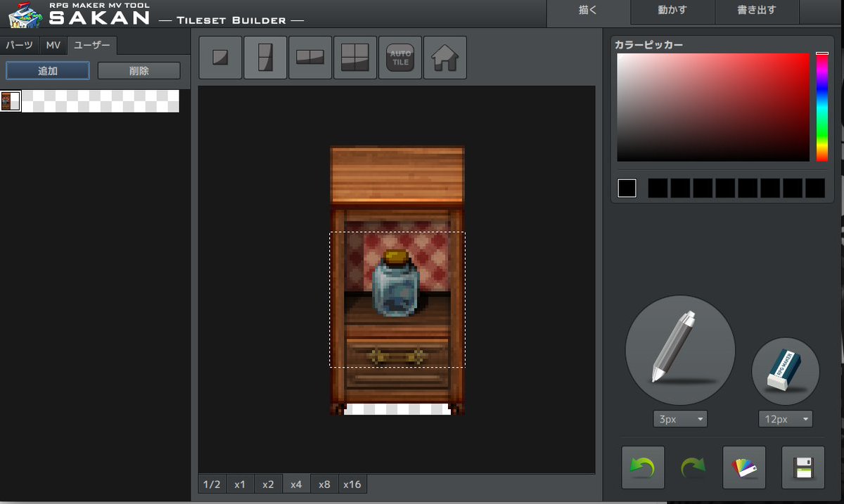The height and width of the screenshot is (504, 844).
Task: Select the first black palette slot after the current color
Action: pos(657,188)
